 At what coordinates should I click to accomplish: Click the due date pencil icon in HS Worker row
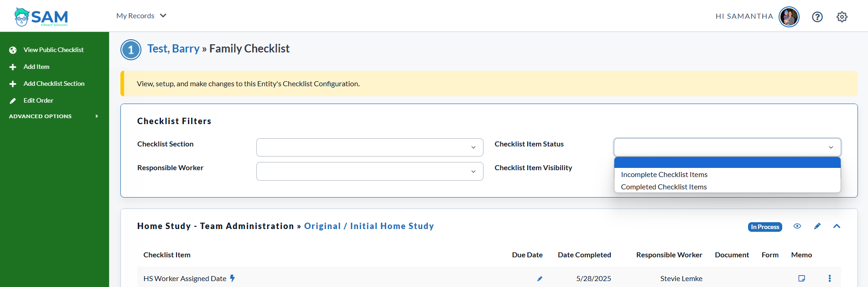point(540,279)
